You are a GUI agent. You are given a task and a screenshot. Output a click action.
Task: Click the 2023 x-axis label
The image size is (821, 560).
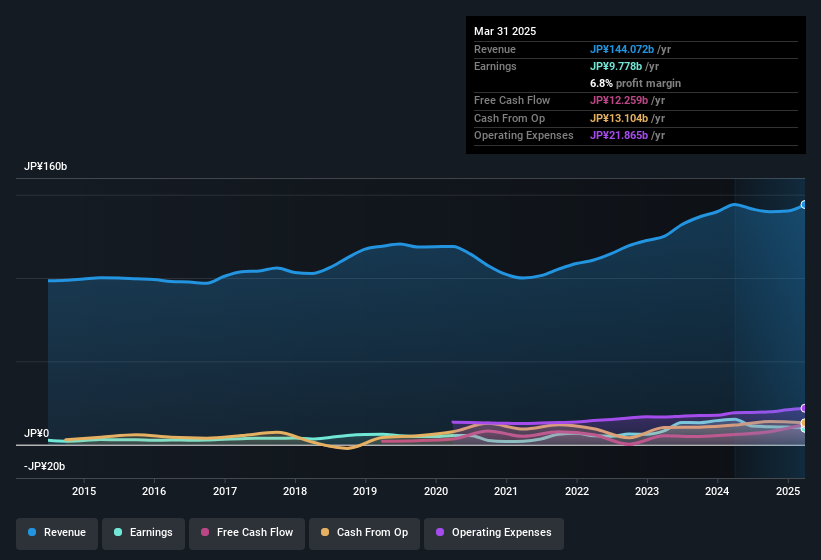(647, 491)
